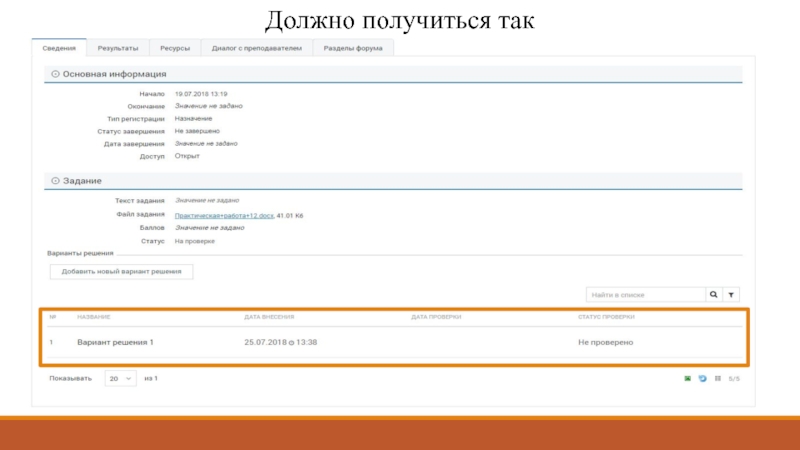This screenshot has height=450, width=800.
Task: Switch to the Результаты tab
Action: pyautogui.click(x=118, y=47)
